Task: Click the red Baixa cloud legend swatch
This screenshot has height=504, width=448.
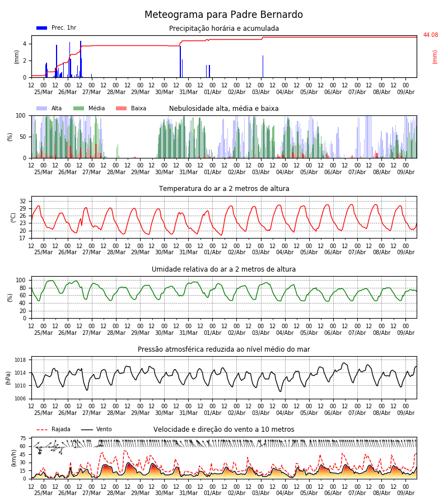Action: point(121,108)
